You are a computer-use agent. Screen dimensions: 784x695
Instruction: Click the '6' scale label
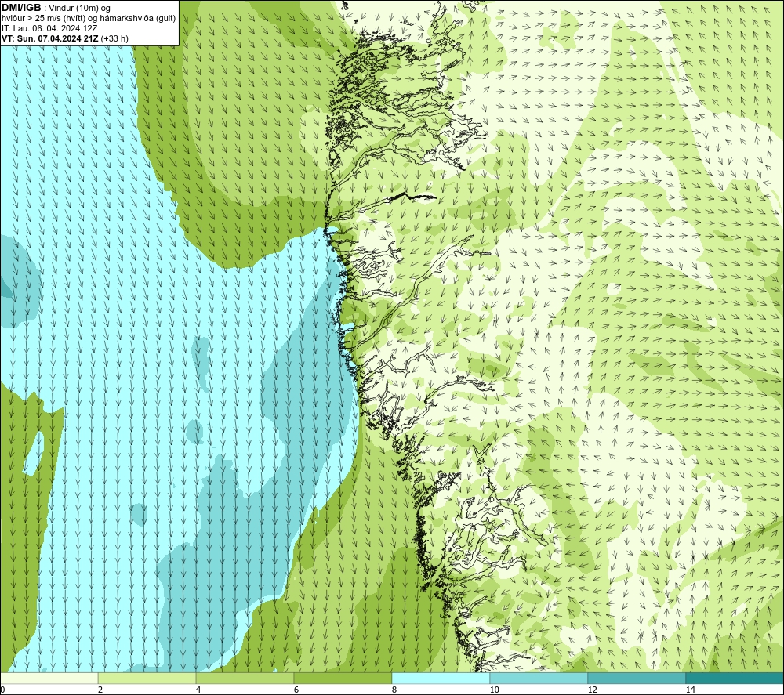(296, 690)
